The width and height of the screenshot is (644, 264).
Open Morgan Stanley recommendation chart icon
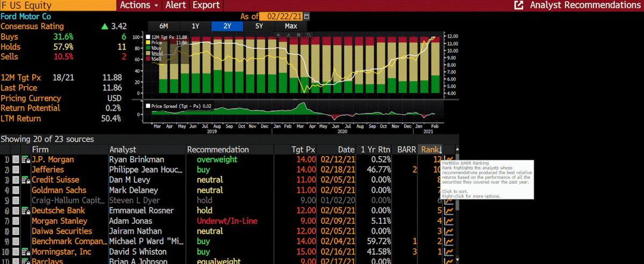coord(449,221)
